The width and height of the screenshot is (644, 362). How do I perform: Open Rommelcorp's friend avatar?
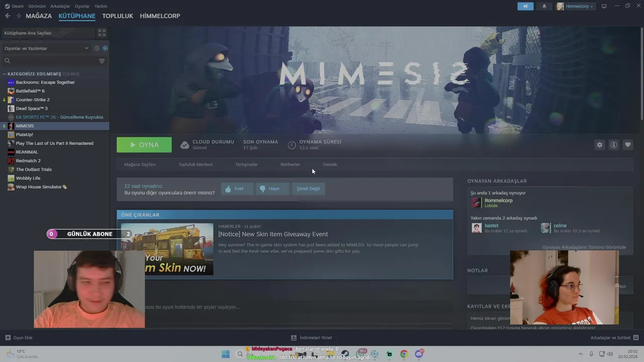476,203
